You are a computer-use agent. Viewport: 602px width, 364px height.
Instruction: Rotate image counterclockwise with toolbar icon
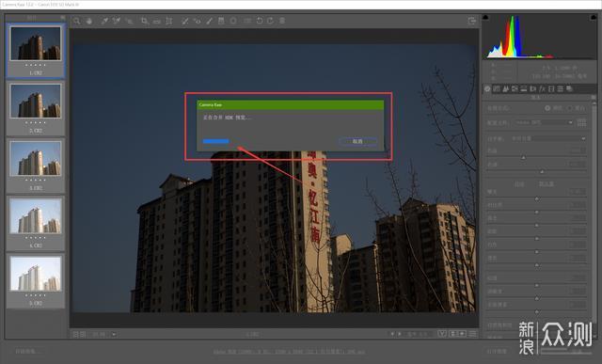click(x=260, y=21)
